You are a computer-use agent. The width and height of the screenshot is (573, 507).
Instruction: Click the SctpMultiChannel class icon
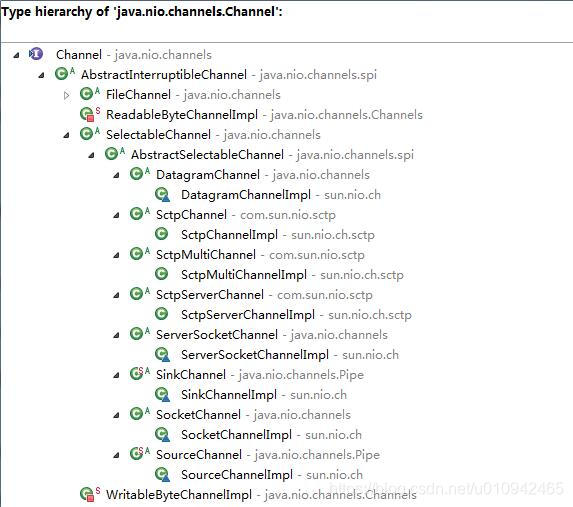pyautogui.click(x=140, y=254)
